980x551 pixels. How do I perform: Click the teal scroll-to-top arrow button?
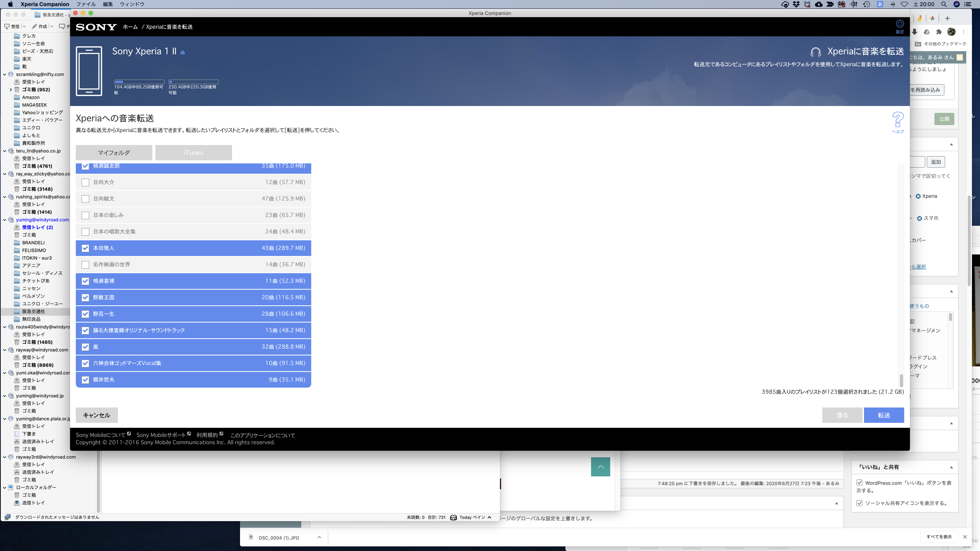pos(600,467)
